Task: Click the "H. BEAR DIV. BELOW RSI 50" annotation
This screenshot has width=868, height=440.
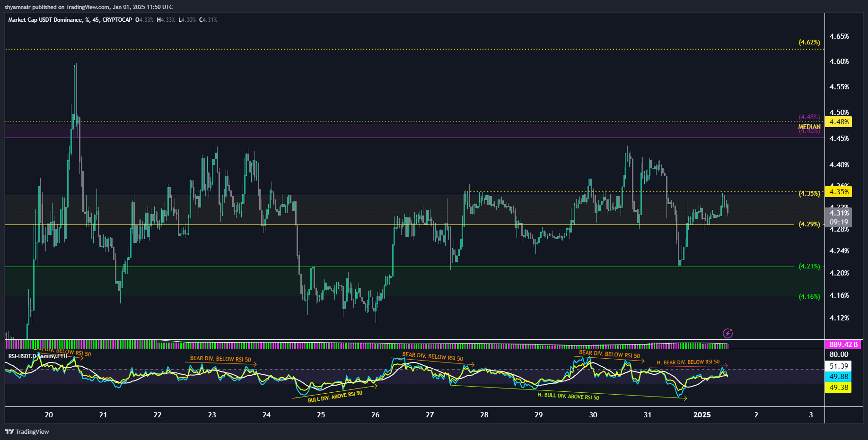Action: click(688, 362)
